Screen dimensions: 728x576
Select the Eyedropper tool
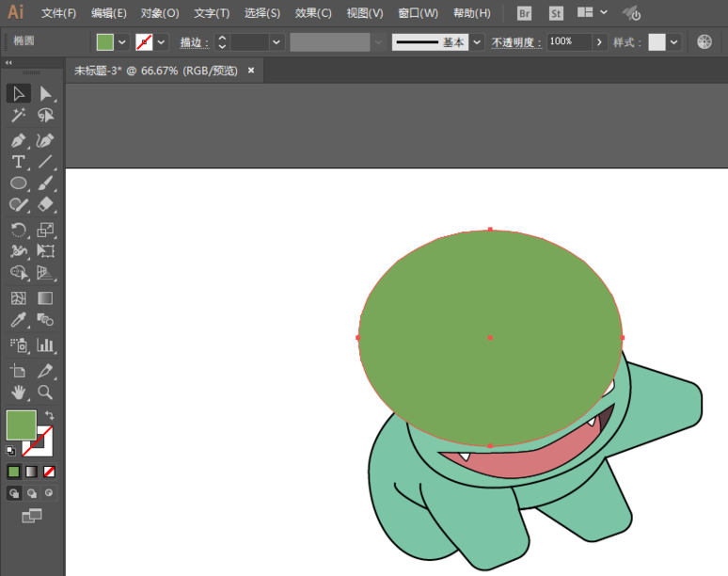[18, 321]
